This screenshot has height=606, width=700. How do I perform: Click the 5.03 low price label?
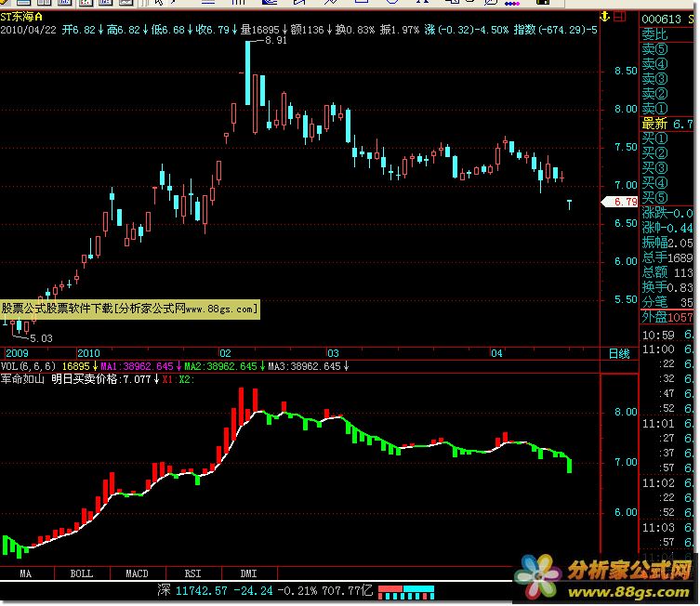coord(41,338)
